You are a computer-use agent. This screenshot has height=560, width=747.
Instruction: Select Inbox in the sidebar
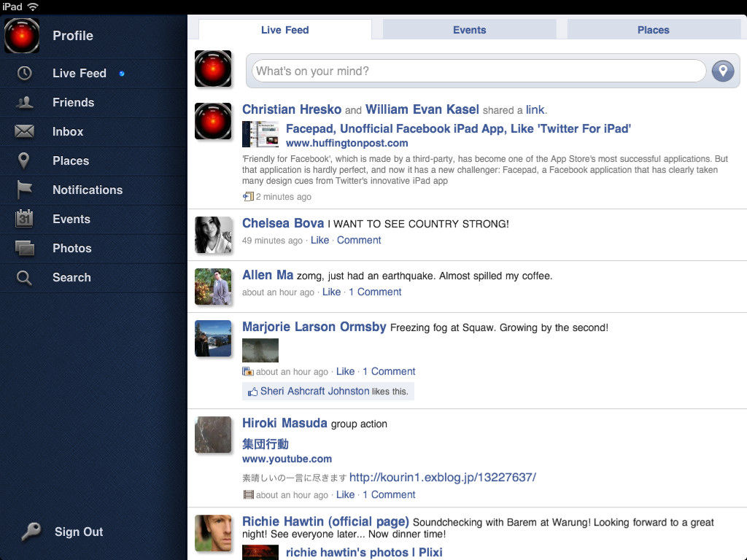pyautogui.click(x=68, y=131)
